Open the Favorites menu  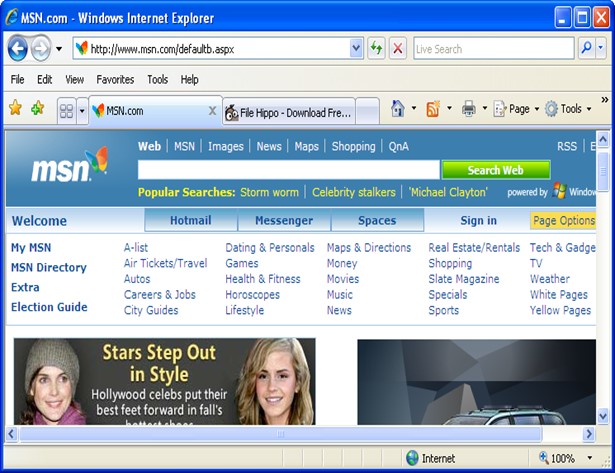click(x=115, y=80)
